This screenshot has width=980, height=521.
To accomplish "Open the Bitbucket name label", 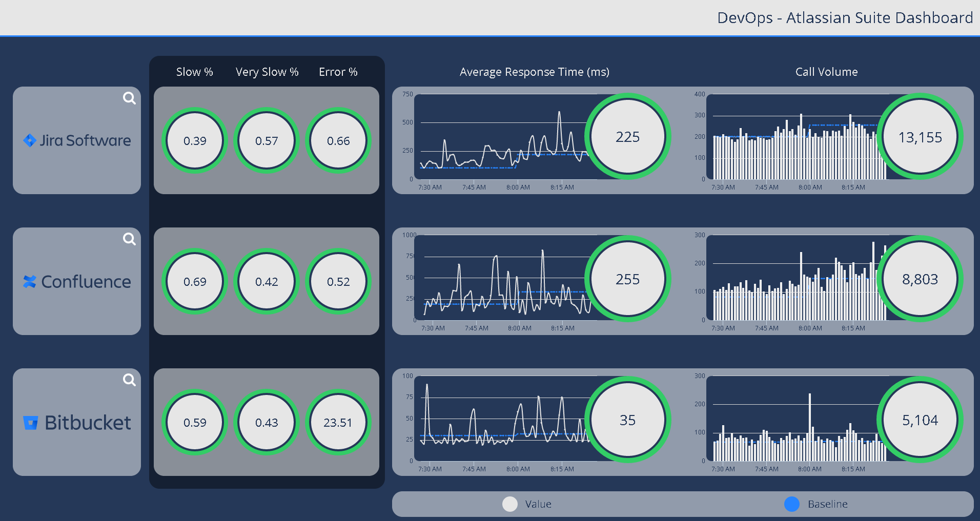I will pos(88,423).
